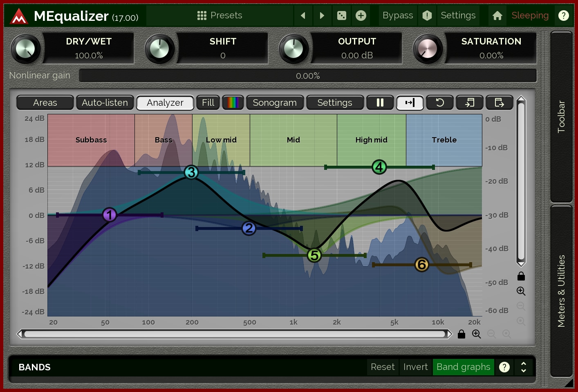Select the Areas button
This screenshot has width=578, height=392.
[x=45, y=102]
